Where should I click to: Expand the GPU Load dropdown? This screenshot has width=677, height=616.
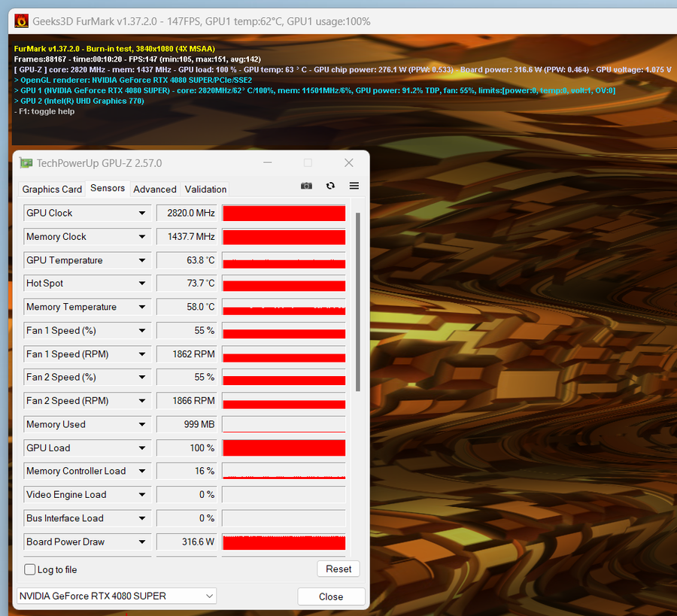(141, 448)
